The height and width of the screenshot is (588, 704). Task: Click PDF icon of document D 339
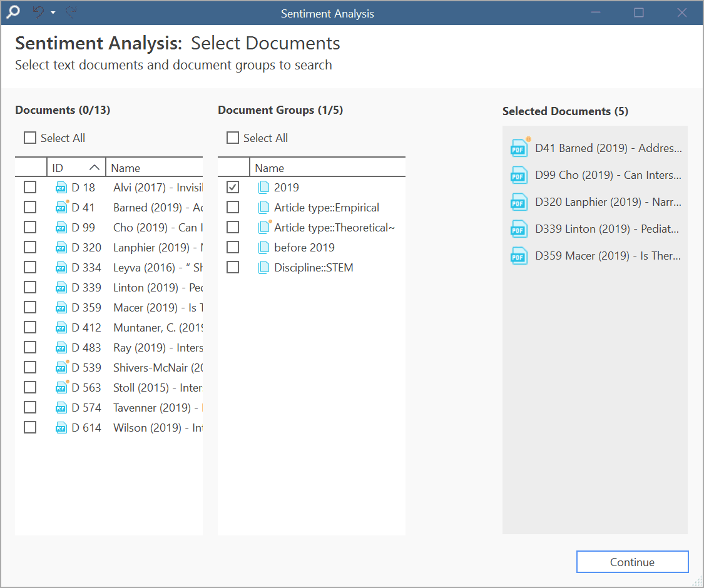pyautogui.click(x=61, y=288)
